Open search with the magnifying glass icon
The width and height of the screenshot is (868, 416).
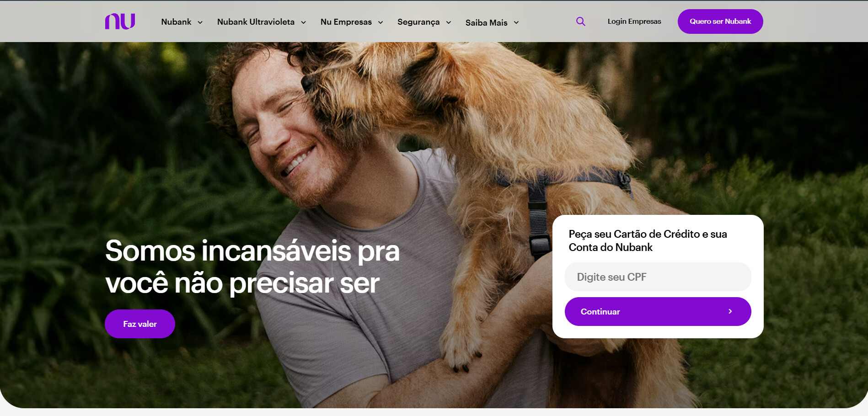581,21
